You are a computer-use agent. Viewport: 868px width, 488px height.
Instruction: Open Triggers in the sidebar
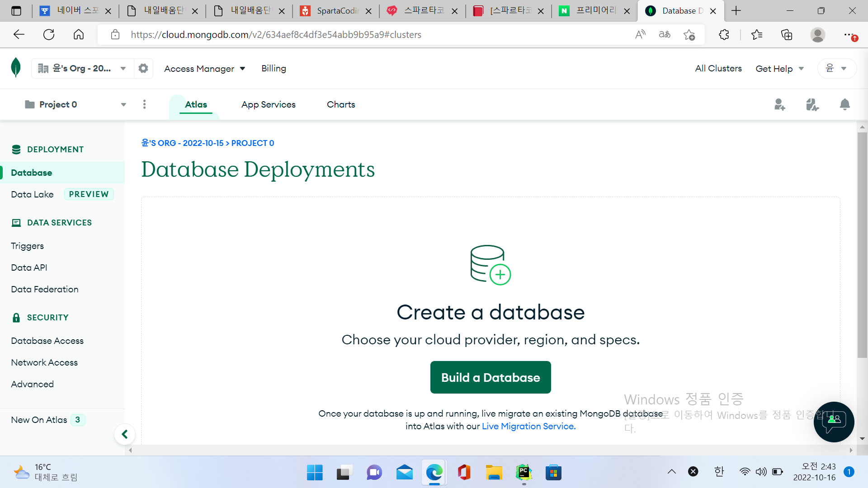[x=27, y=246]
